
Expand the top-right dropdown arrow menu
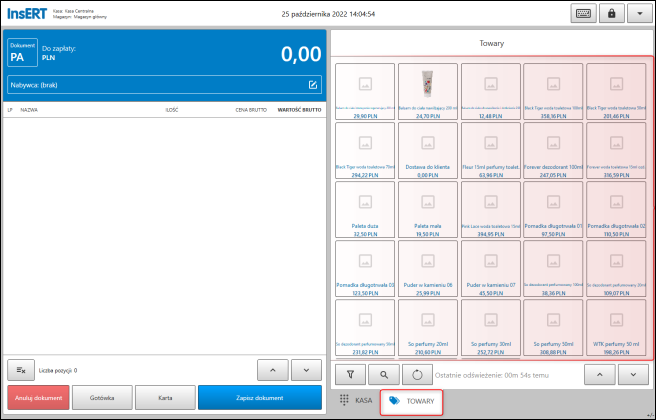tap(640, 13)
